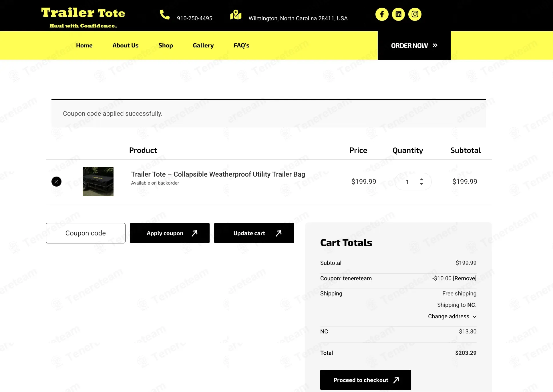553x392 pixels.
Task: Select the NC tax value $13.30
Action: [x=468, y=331]
